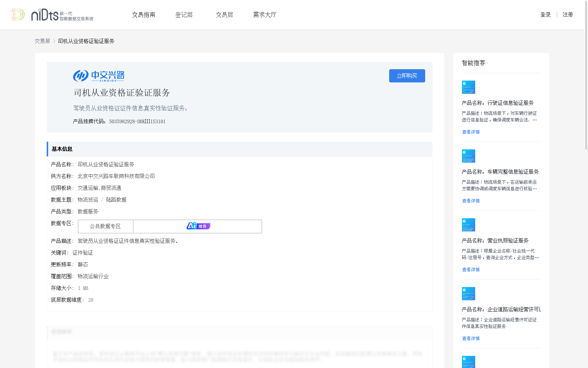Click the 注册 link
Image resolution: width=588 pixels, height=368 pixels.
point(568,15)
